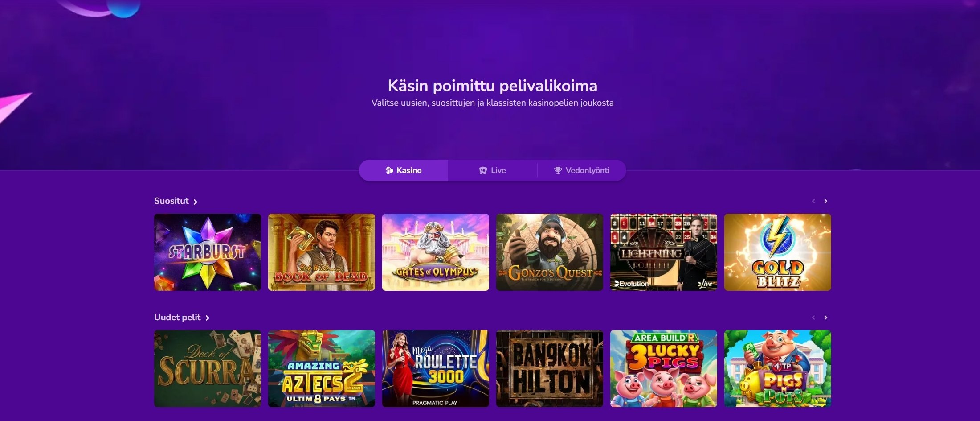
Task: Open the Uudet pelit category link
Action: pos(182,318)
